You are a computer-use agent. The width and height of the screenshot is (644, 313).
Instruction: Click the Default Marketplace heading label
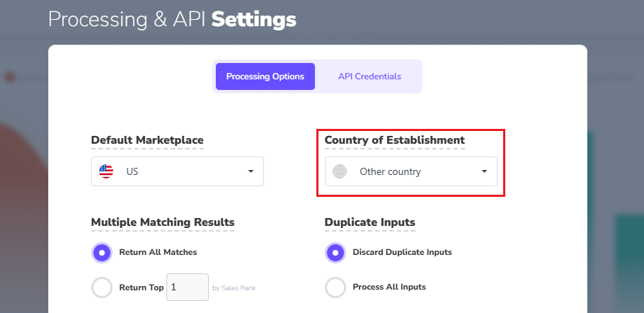(147, 140)
